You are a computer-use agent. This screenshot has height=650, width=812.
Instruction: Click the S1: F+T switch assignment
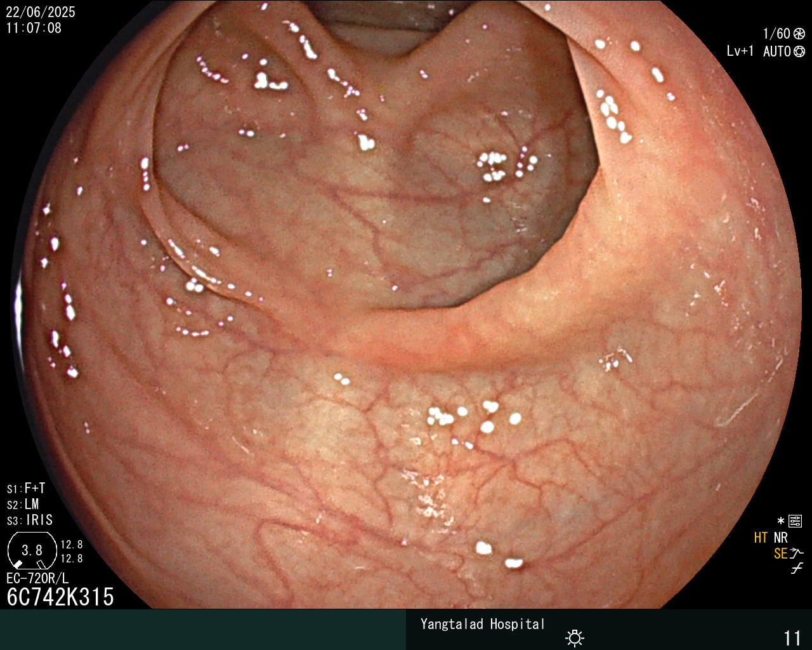click(26, 488)
